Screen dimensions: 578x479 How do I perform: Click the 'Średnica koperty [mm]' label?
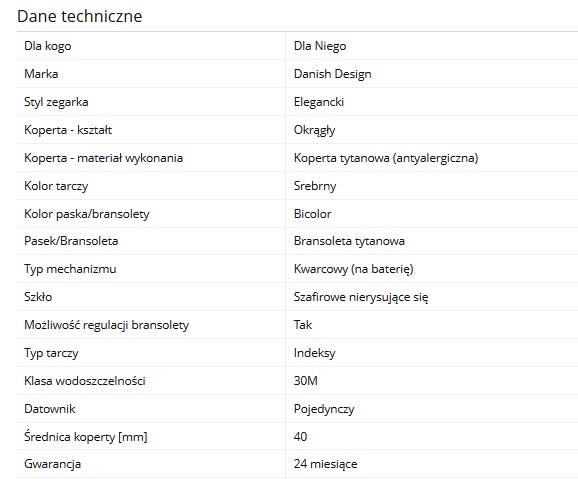(x=86, y=437)
